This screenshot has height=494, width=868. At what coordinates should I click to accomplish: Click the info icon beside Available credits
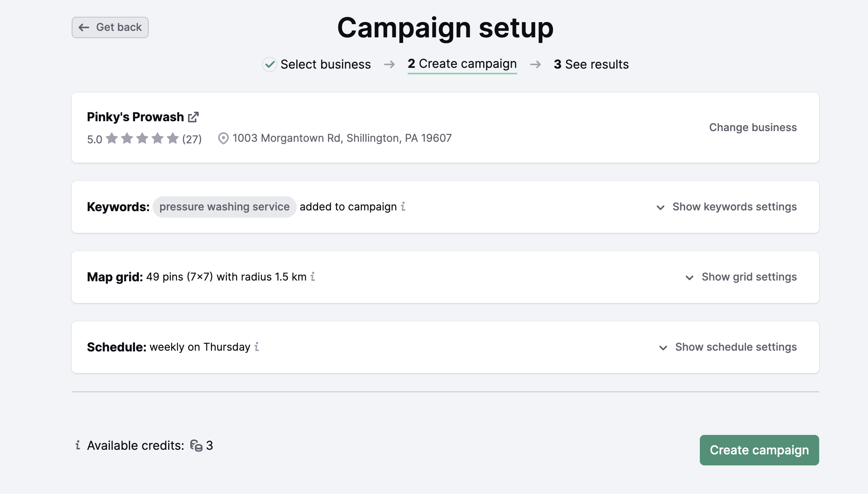pos(78,445)
